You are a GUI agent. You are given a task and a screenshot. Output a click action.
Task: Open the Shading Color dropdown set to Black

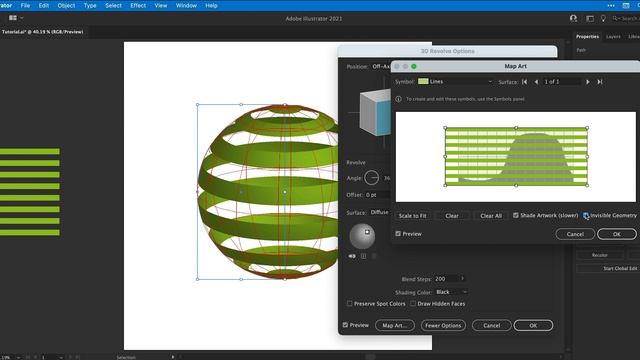(451, 292)
